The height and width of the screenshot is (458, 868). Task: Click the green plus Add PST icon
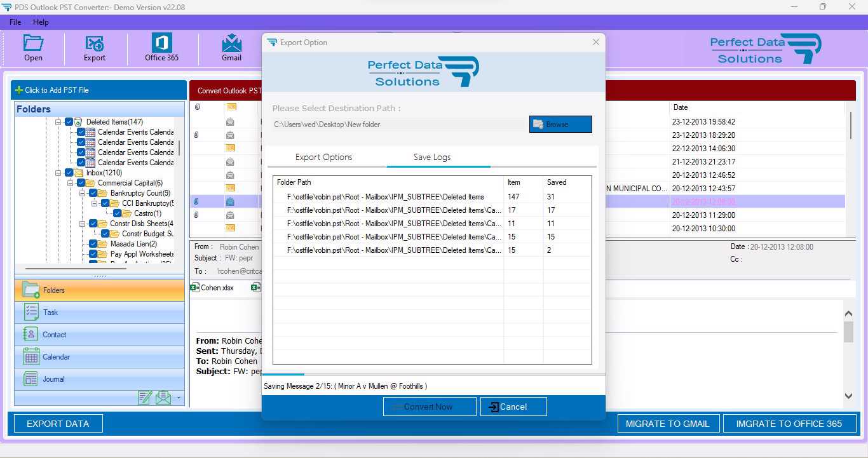coord(19,90)
